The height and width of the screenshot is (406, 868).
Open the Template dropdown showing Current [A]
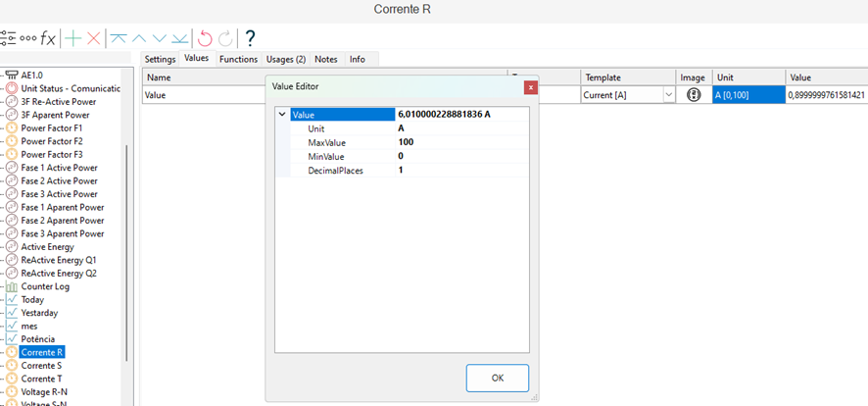pyautogui.click(x=669, y=95)
